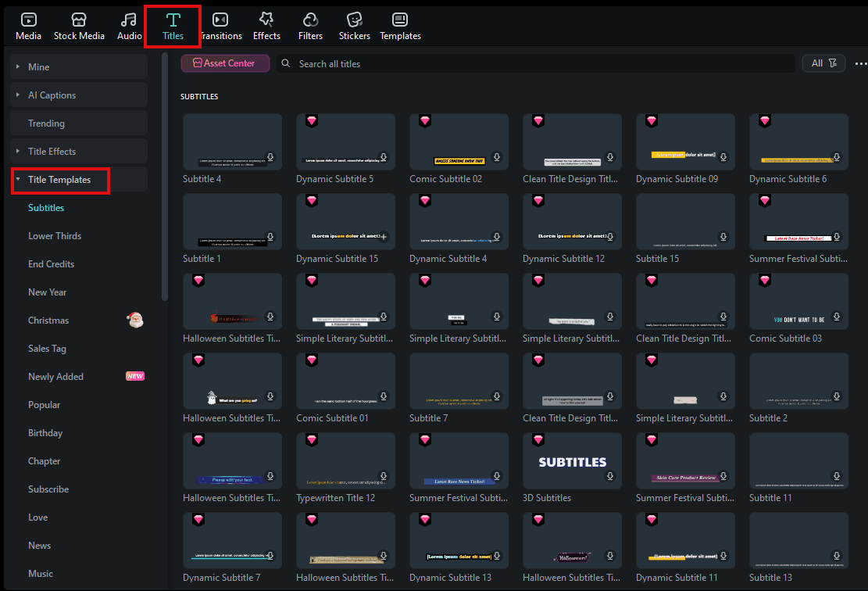Select the Lower Thirds subcategory
This screenshot has height=591, width=868.
click(x=54, y=236)
